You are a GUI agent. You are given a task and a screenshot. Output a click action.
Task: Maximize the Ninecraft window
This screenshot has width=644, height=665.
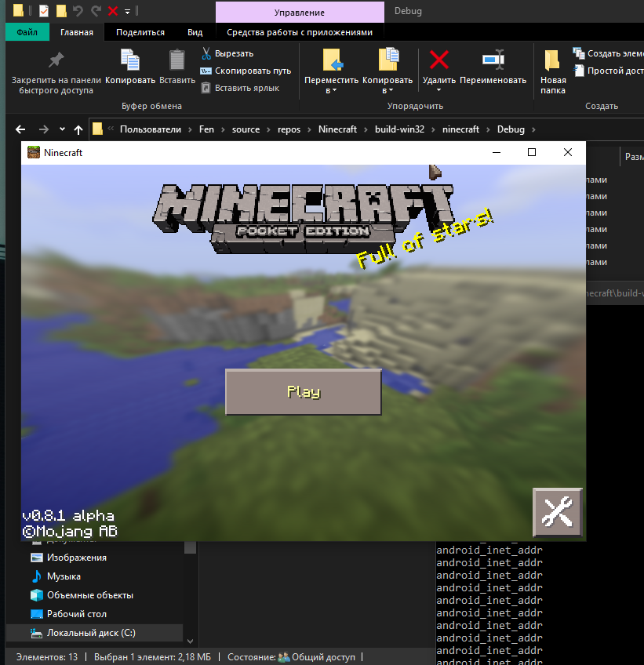532,152
